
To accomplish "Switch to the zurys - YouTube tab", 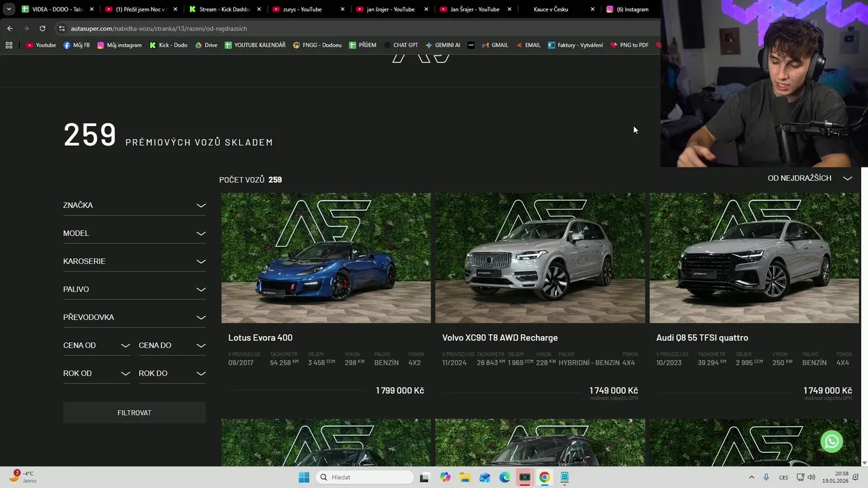I will [x=309, y=9].
